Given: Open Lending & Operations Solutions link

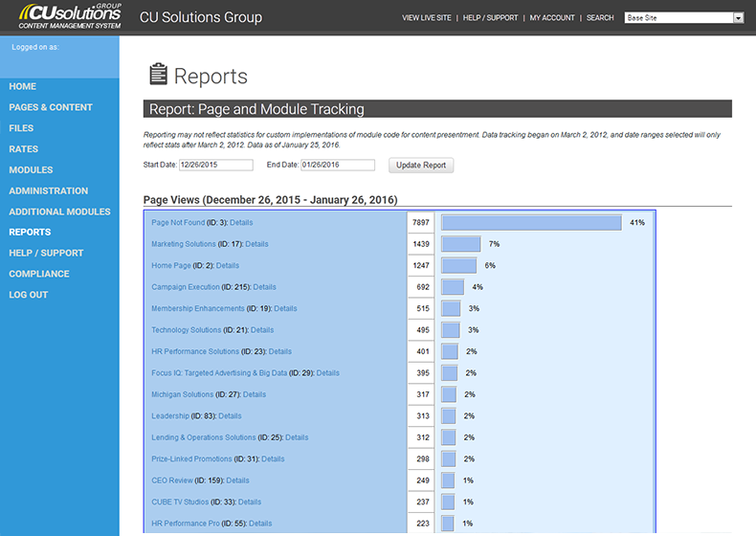Looking at the screenshot, I should point(204,437).
